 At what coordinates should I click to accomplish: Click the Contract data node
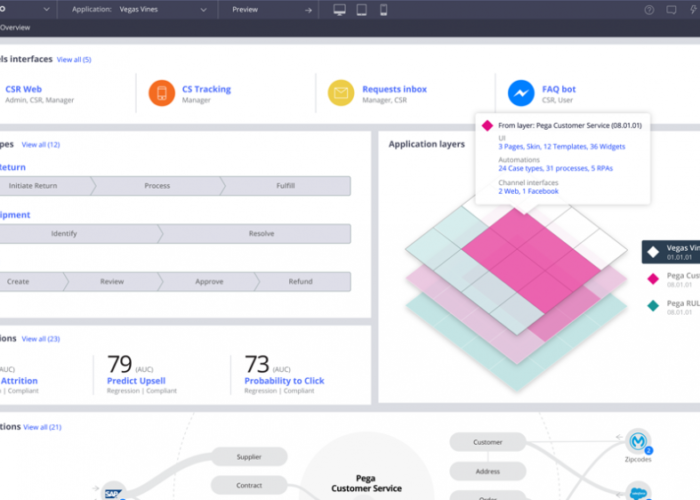pos(249,485)
